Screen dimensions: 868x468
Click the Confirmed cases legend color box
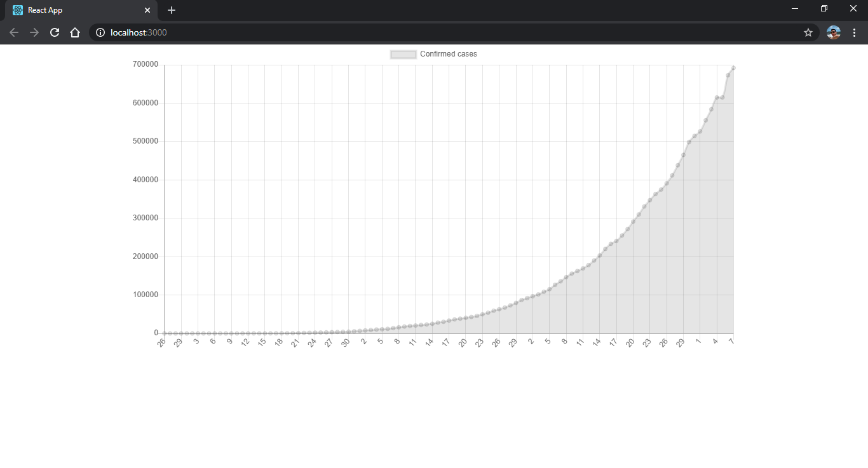tap(403, 54)
